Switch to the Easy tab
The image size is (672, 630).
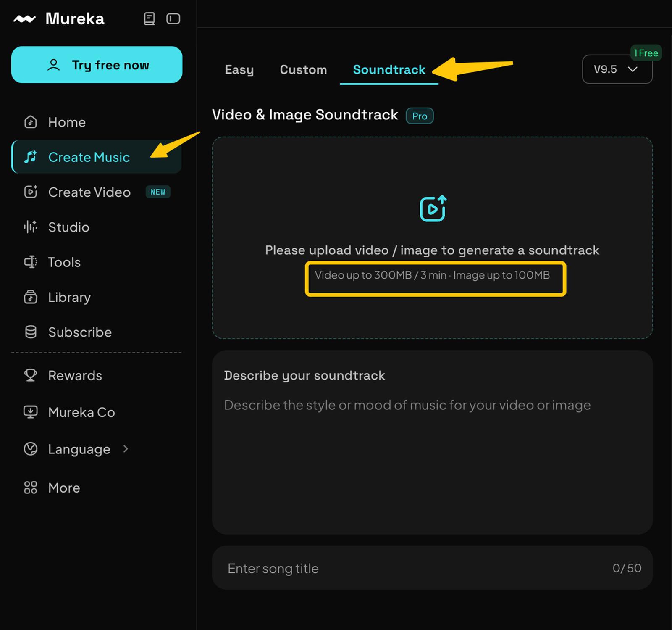point(239,70)
